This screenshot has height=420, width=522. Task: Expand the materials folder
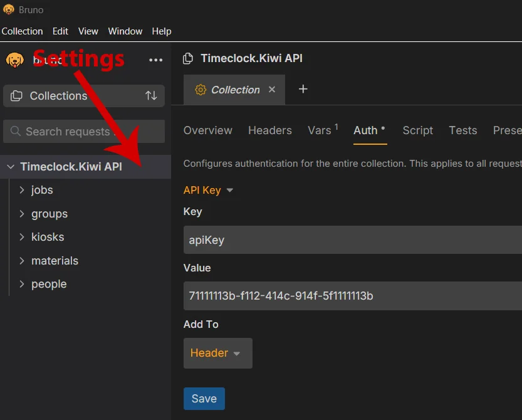point(22,260)
